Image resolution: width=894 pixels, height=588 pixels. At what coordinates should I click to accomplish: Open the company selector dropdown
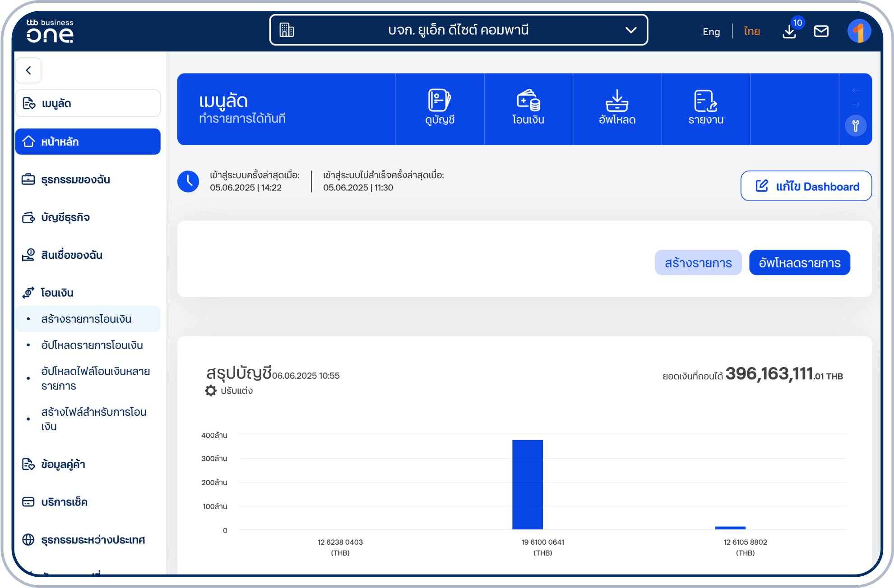click(x=459, y=30)
